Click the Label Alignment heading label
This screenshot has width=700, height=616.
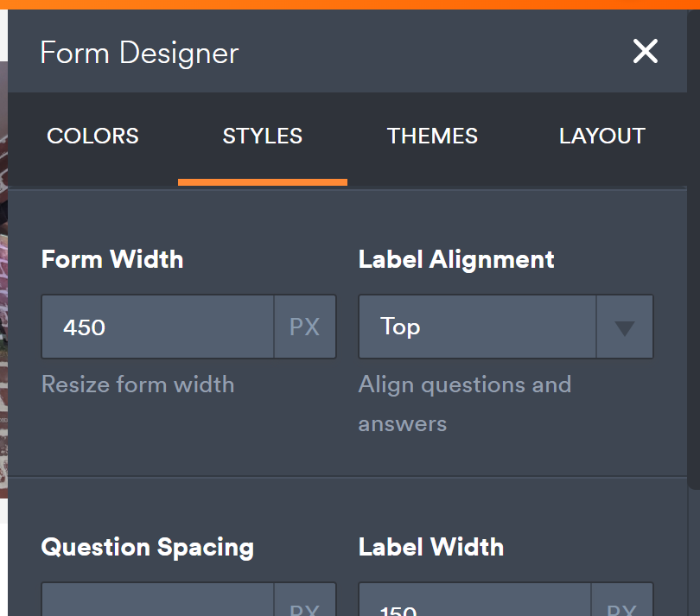pos(456,259)
